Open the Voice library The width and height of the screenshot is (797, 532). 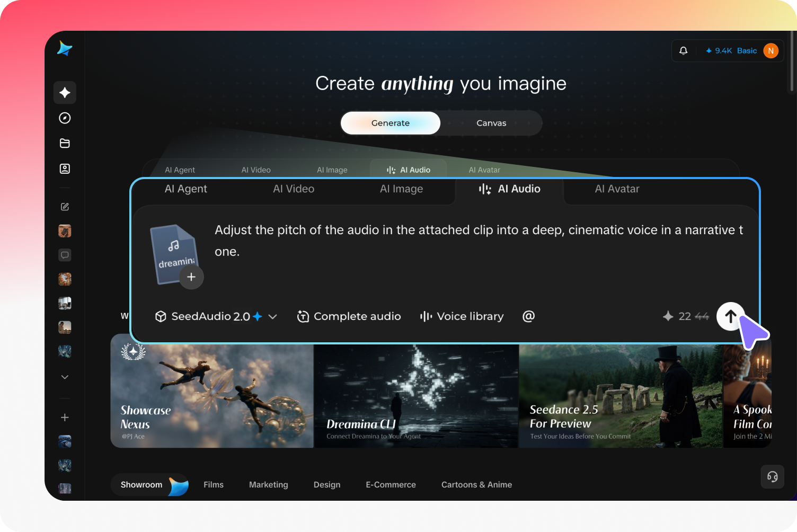462,316
